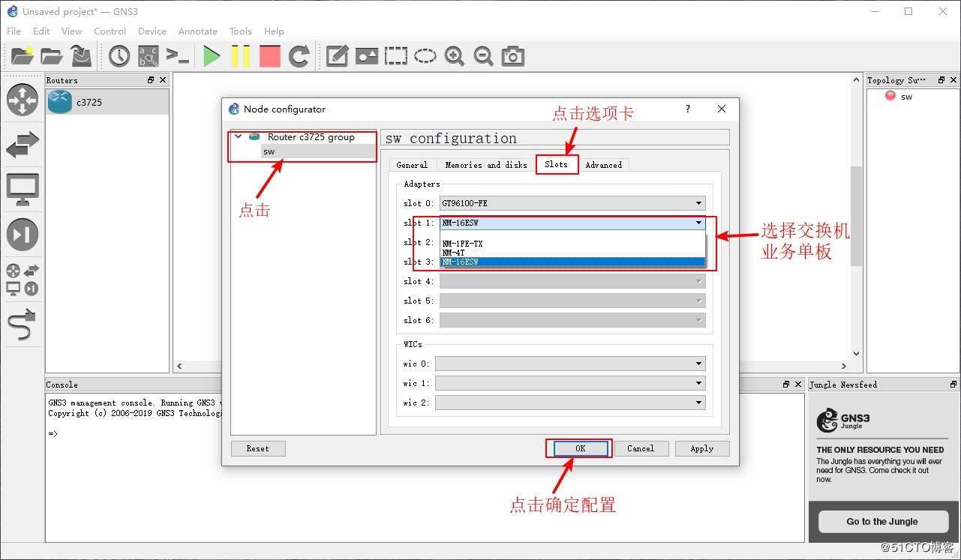Image resolution: width=961 pixels, height=560 pixels.
Task: Open the slot 6 adapter dropdown
Action: (x=572, y=320)
